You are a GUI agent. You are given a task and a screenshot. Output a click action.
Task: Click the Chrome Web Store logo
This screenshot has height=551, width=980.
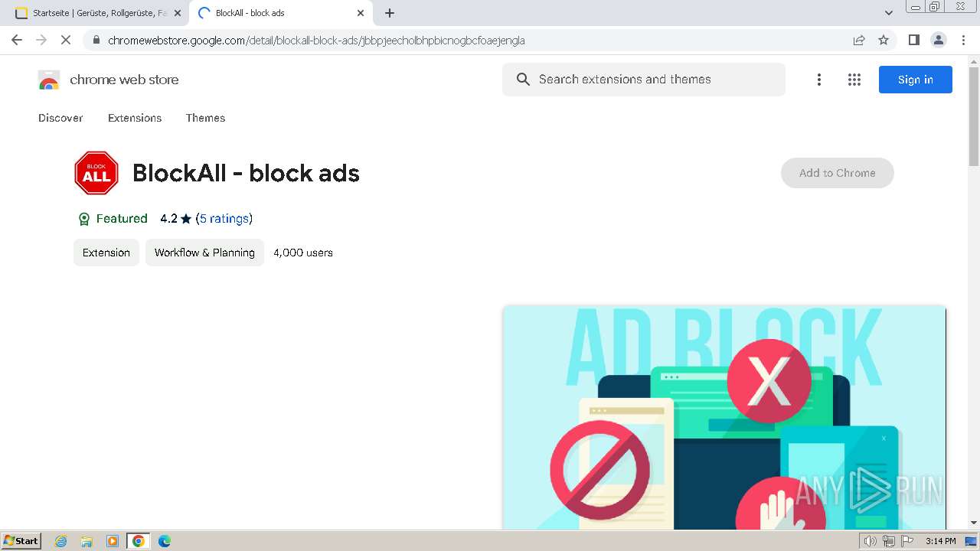[108, 80]
